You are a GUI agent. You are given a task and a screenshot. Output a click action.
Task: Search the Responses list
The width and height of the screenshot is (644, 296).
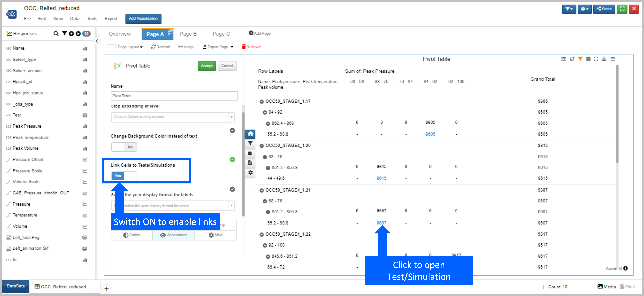coord(56,34)
